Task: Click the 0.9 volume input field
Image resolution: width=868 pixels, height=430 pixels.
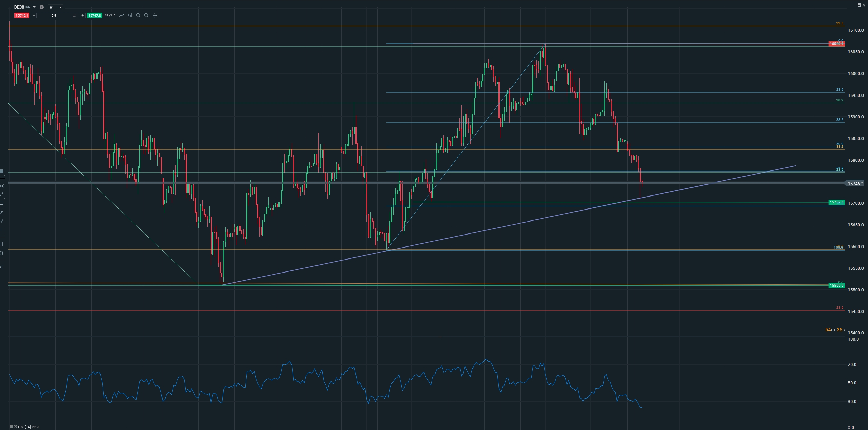Action: click(x=54, y=15)
